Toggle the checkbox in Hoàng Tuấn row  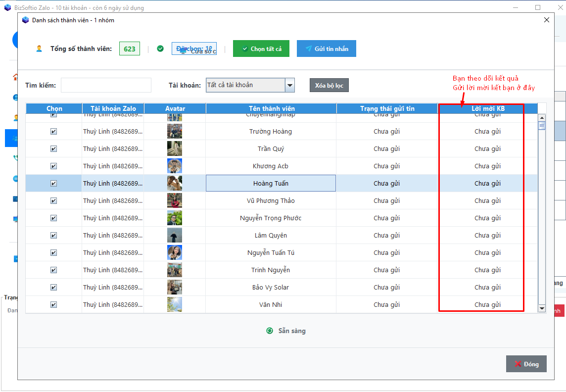point(53,184)
